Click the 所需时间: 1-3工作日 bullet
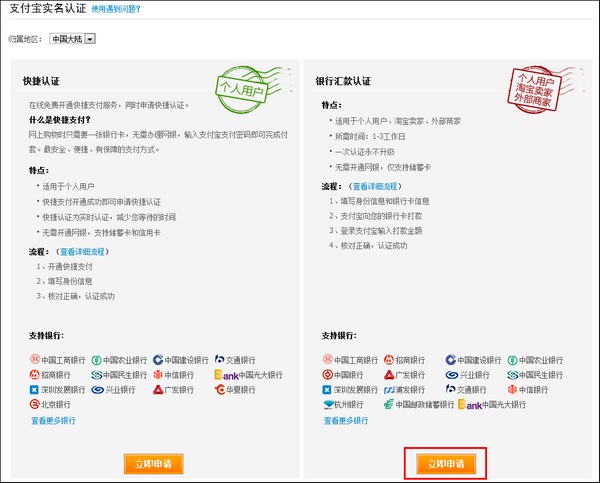Viewport: 600px width, 483px height. click(x=370, y=136)
